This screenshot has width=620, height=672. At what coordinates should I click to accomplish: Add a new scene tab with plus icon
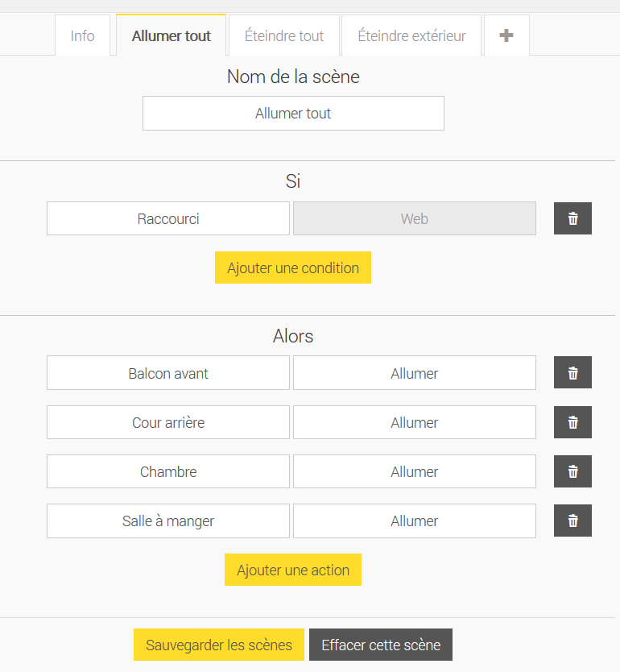pos(506,35)
